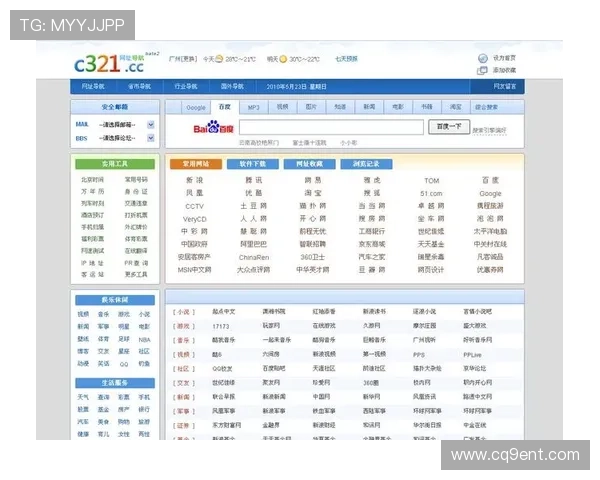The height and width of the screenshot is (480, 600).
Task: Open 省市导航 in the blue nav bar
Action: 139,87
